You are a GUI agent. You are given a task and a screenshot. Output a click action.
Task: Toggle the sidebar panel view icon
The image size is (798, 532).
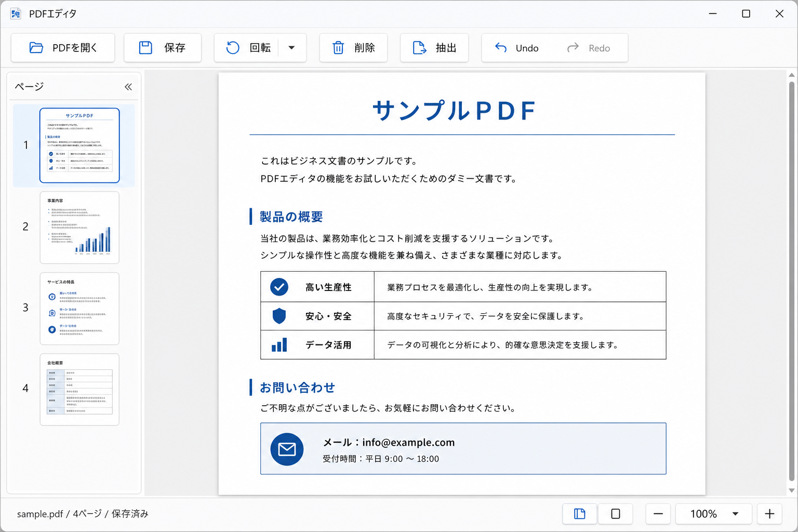pyautogui.click(x=580, y=514)
